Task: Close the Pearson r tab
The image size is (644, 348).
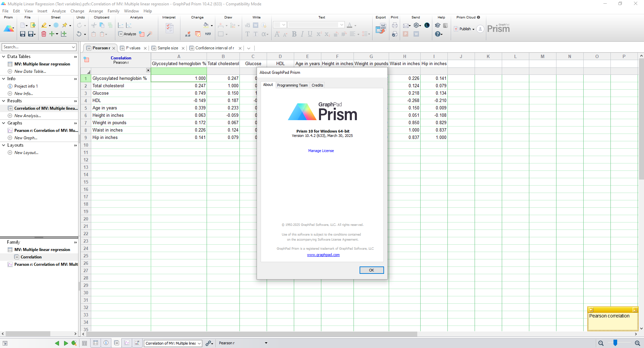Action: point(114,48)
